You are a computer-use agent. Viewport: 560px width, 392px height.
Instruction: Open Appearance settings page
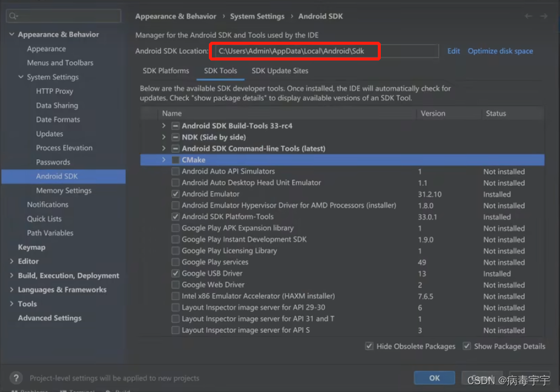(x=47, y=48)
